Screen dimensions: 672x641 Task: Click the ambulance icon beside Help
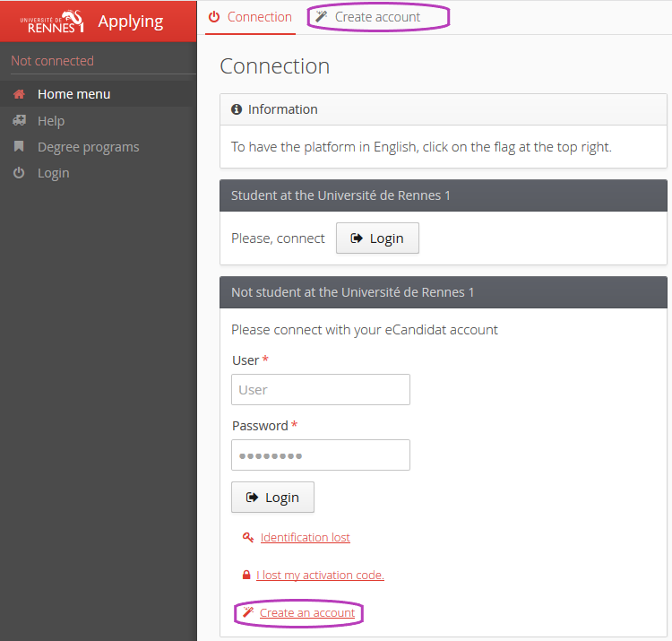(19, 120)
